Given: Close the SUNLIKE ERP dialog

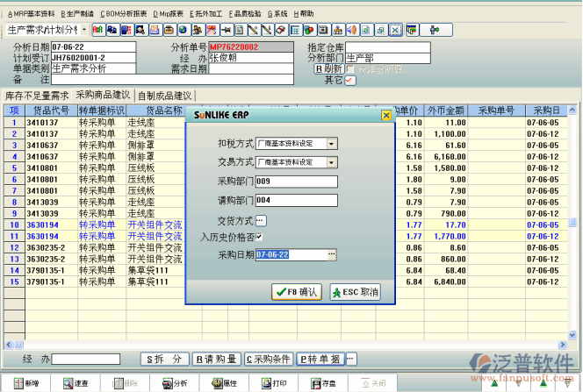Looking at the screenshot, I should pos(385,115).
